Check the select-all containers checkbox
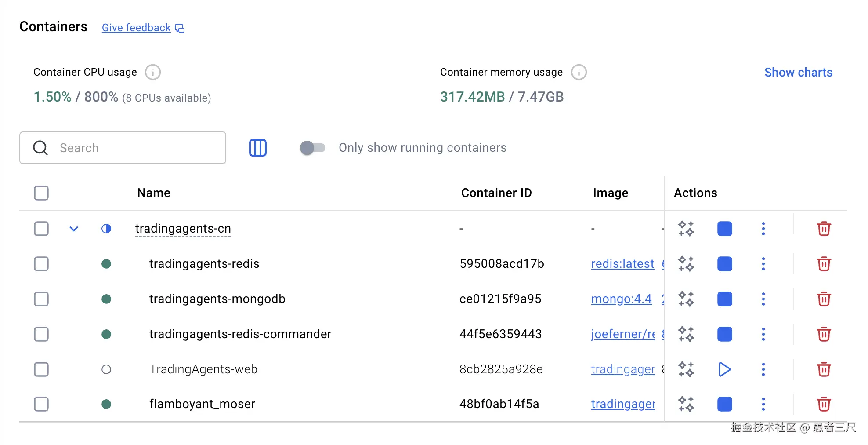 click(x=41, y=193)
